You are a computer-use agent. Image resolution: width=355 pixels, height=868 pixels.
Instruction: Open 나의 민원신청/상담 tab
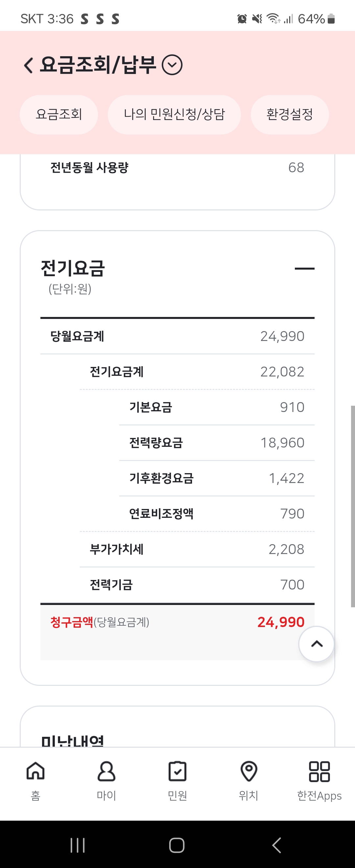pos(174,114)
